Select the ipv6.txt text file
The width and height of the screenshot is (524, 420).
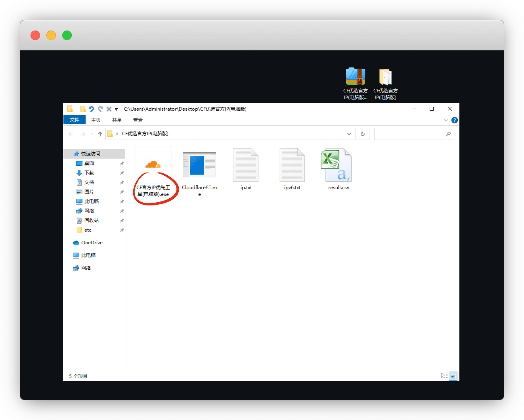[292, 165]
